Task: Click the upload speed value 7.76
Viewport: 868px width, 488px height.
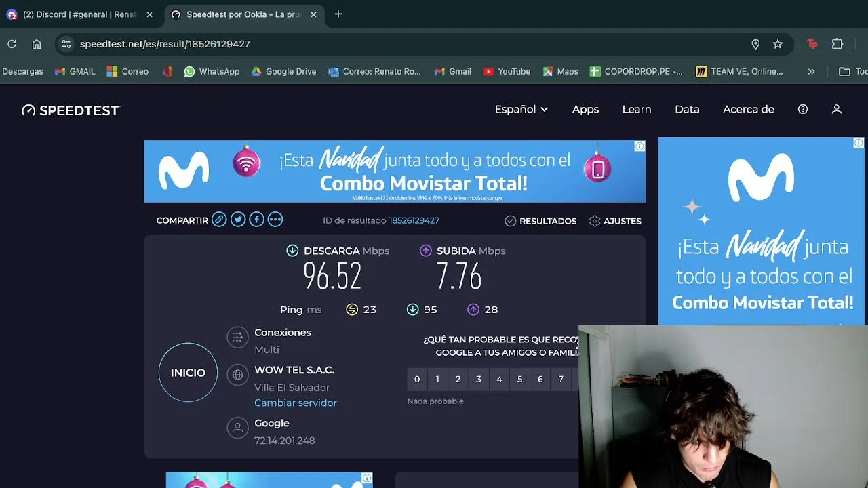Action: (x=459, y=277)
